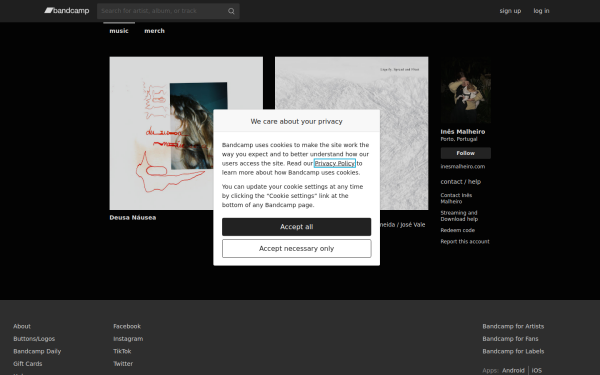Open Contact Inês Malheiro link
Screen dimensions: 600x375
[456, 198]
